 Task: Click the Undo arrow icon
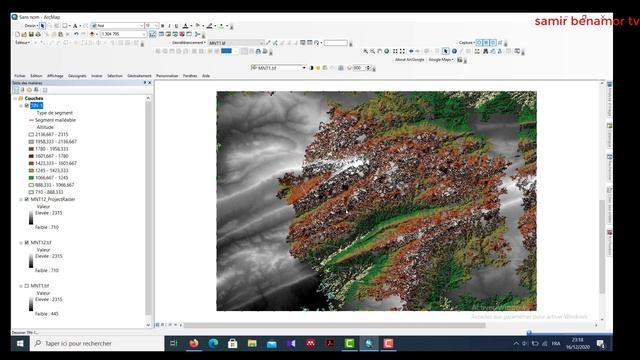click(x=76, y=34)
